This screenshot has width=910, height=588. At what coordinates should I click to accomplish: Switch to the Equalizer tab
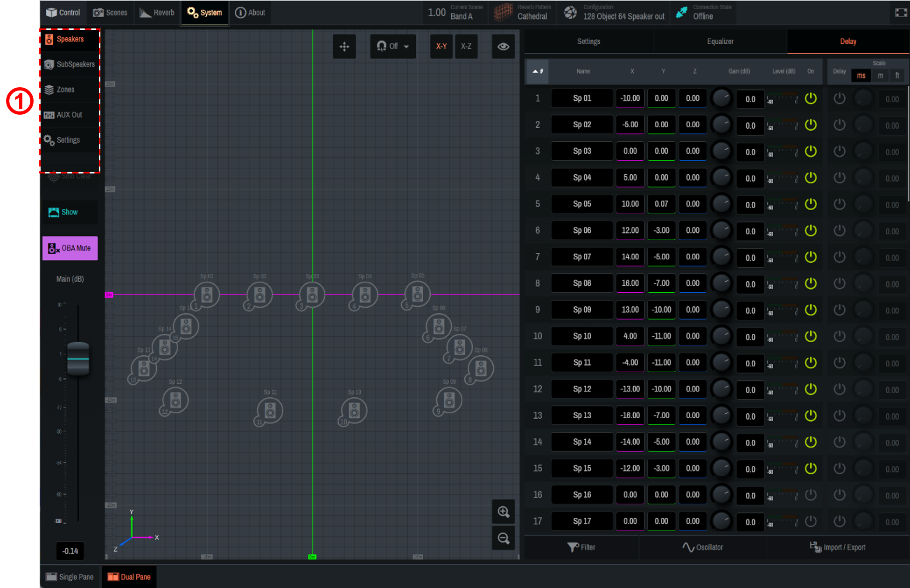[720, 42]
